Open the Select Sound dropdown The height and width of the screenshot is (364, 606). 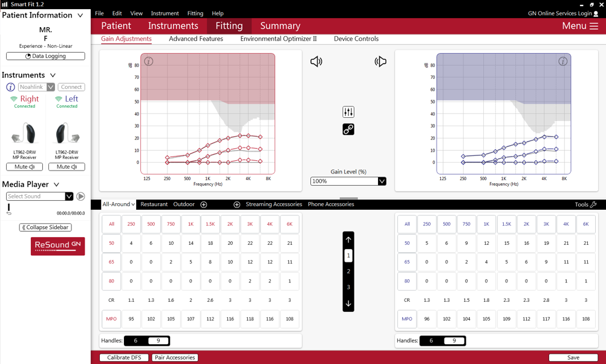coord(69,197)
